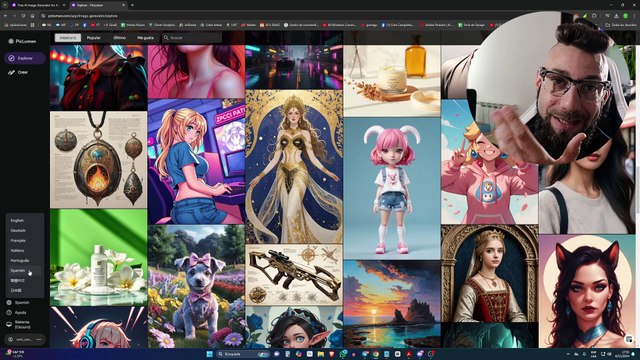Select the Aleatorio filter tab
640x360 pixels.
pyautogui.click(x=68, y=38)
